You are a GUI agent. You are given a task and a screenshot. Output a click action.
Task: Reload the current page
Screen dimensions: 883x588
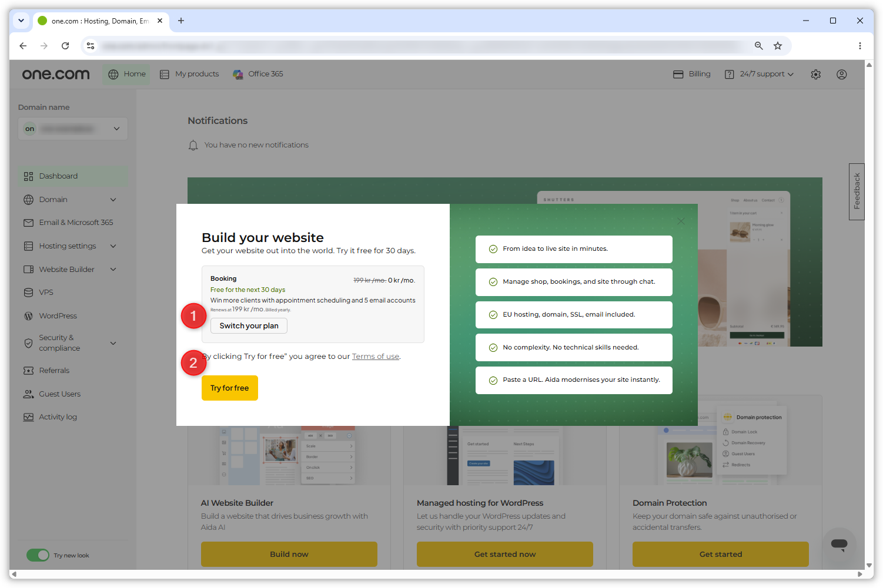(x=65, y=46)
